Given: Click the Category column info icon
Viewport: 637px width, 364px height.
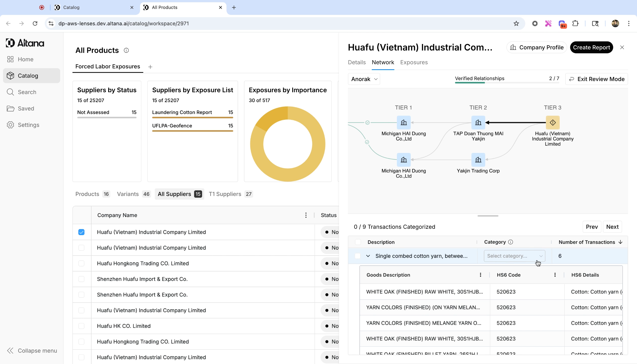Looking at the screenshot, I should [511, 242].
